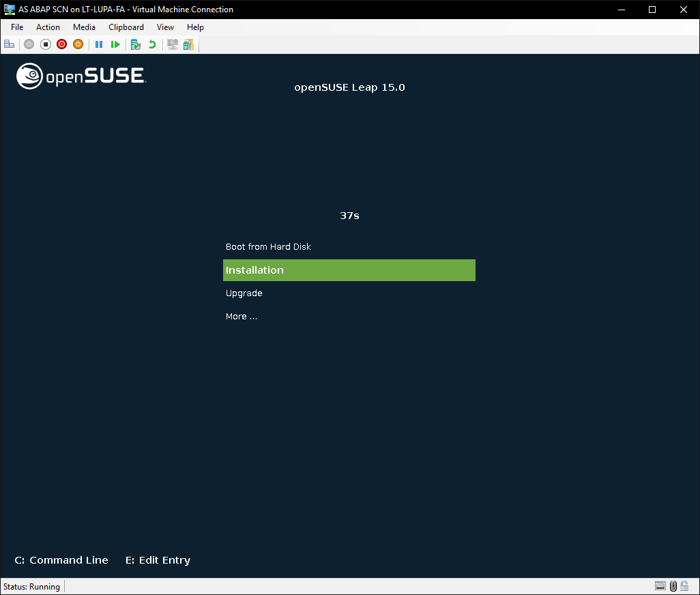The image size is (700, 595).
Task: Open the Media menu
Action: 84,27
